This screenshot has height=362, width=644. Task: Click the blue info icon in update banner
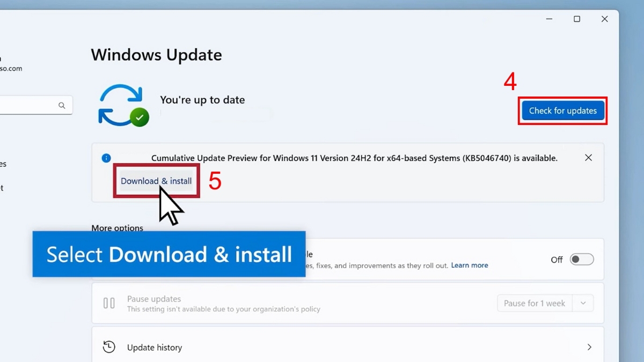pyautogui.click(x=106, y=158)
